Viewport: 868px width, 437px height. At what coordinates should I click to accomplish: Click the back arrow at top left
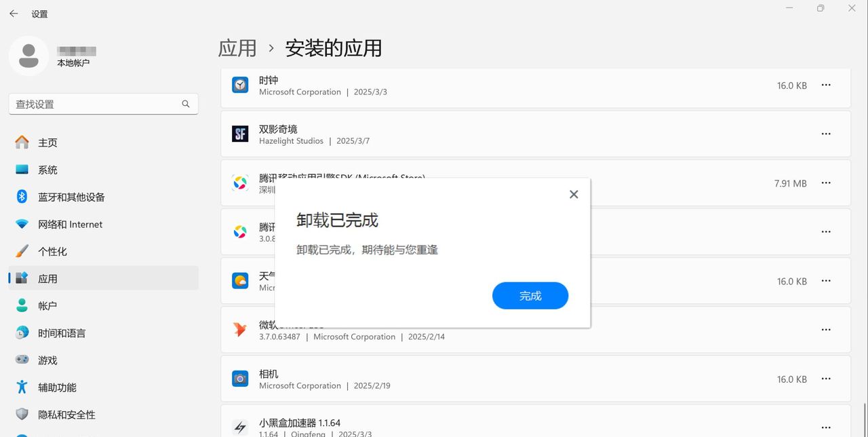pos(13,13)
